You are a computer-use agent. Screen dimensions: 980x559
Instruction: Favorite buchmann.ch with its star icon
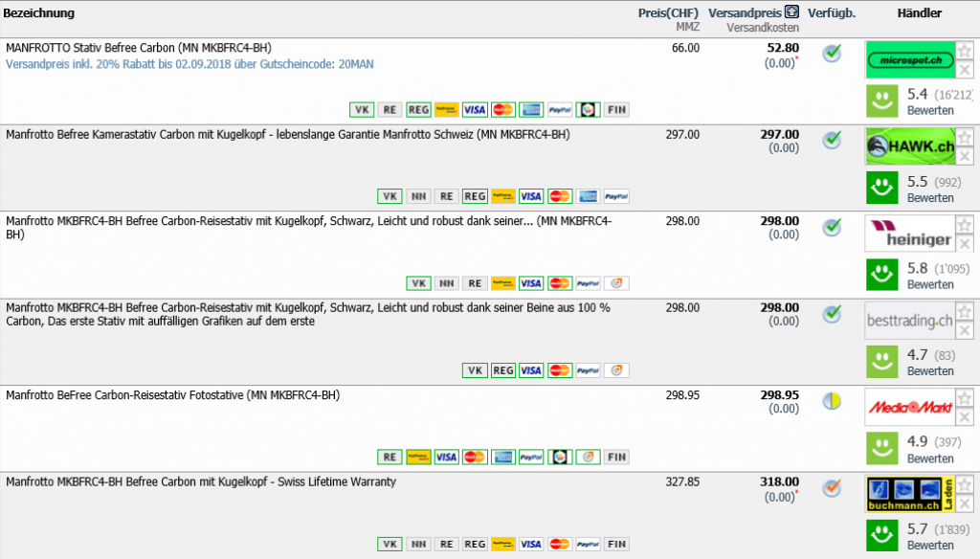[x=965, y=484]
